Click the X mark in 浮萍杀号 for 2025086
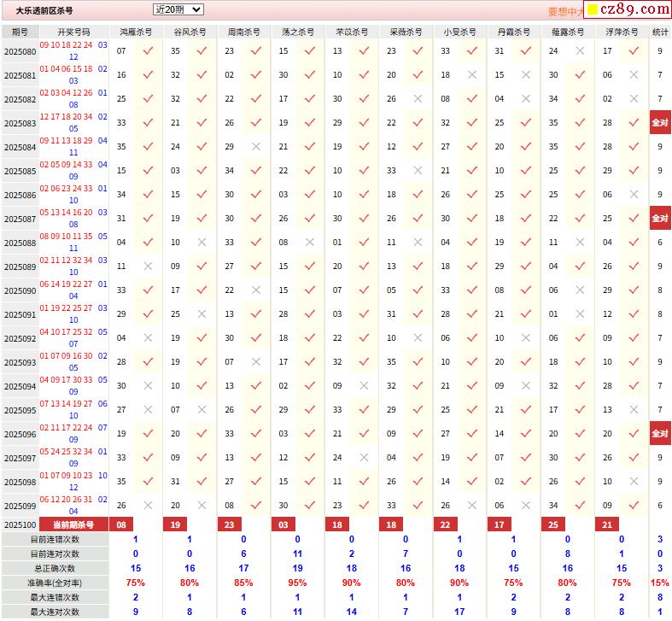Viewport: 672px width, 621px height. click(x=634, y=195)
